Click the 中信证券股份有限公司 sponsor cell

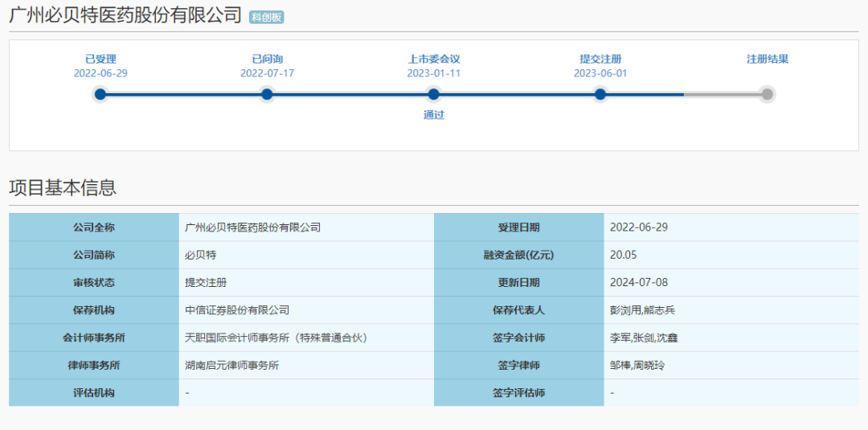pos(237,310)
